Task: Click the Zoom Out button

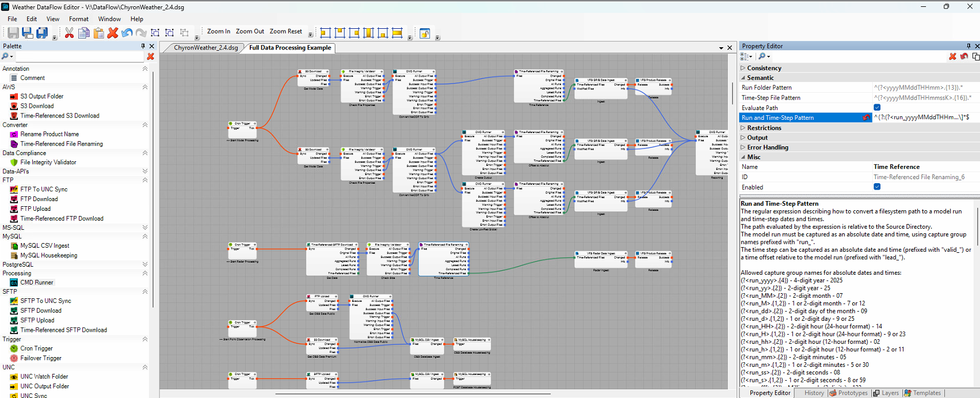Action: [250, 31]
